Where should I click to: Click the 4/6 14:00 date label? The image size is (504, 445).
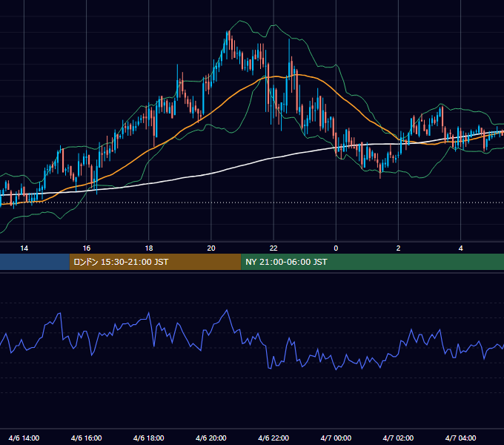(x=24, y=438)
